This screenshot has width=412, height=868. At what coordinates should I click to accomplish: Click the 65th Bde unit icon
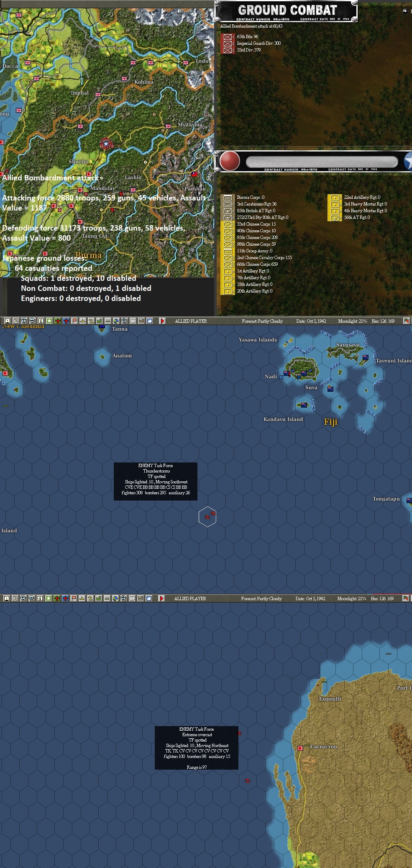(x=228, y=37)
